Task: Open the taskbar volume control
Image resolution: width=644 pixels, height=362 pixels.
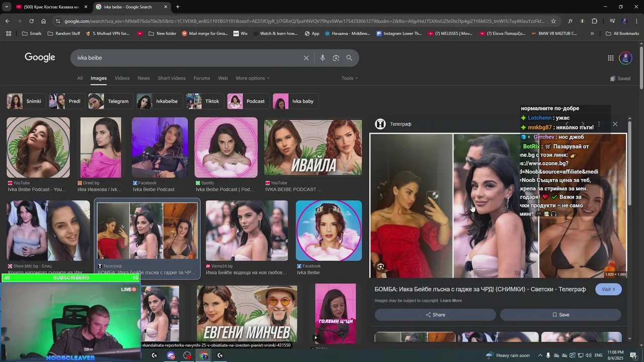Action: [589, 355]
